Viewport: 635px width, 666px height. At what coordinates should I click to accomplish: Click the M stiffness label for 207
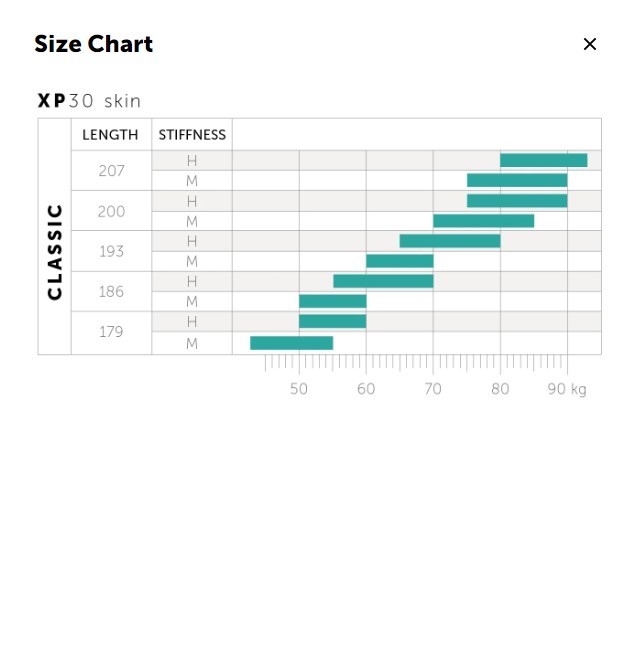(192, 181)
